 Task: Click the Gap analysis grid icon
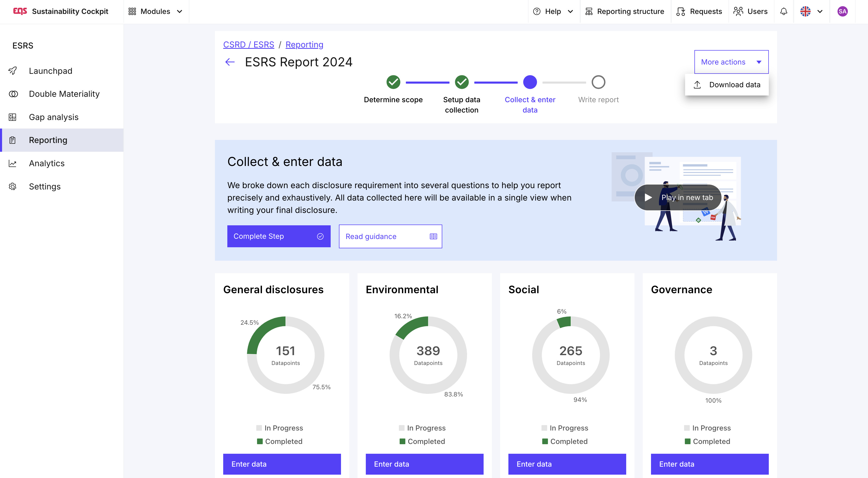(x=13, y=117)
